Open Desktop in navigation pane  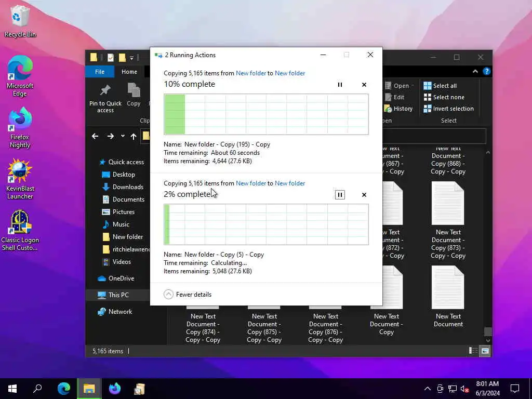point(118,175)
